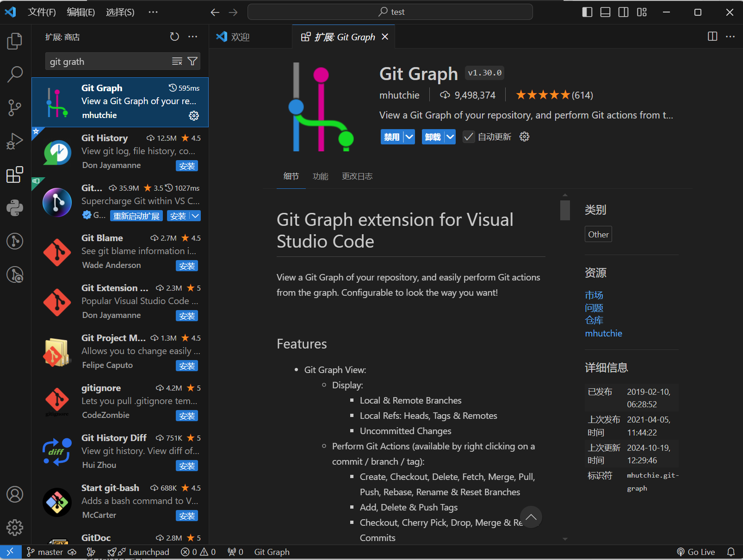Expand the 卸载 dropdown arrow
This screenshot has width=743, height=560.
pos(450,137)
